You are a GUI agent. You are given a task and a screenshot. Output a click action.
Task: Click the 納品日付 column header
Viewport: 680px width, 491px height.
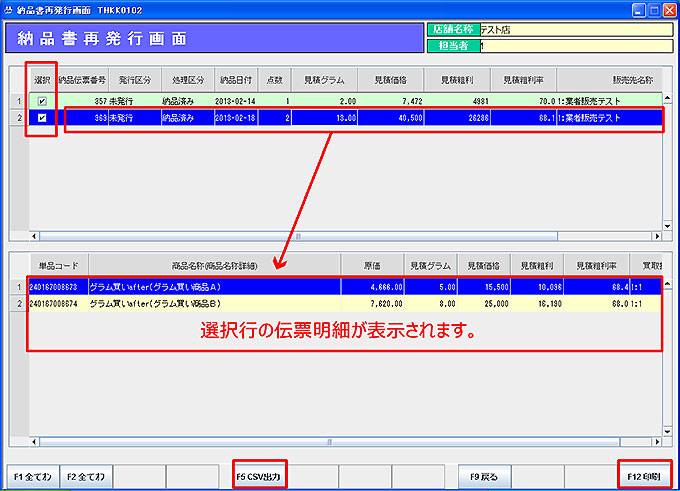click(x=236, y=80)
